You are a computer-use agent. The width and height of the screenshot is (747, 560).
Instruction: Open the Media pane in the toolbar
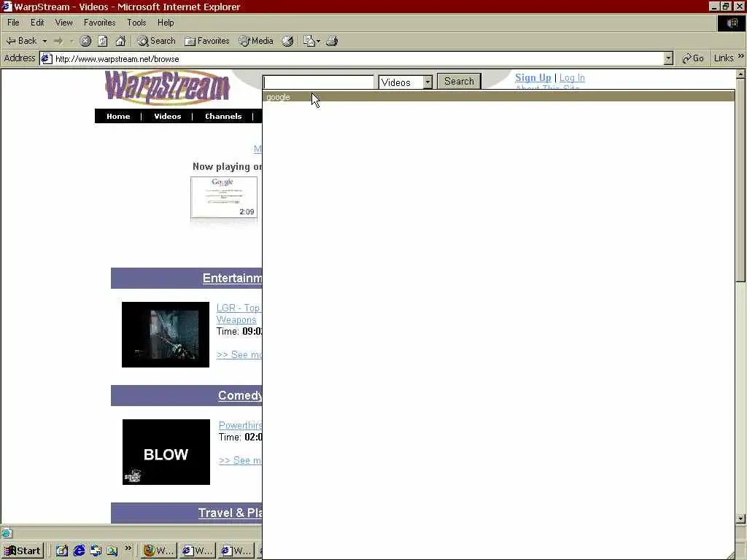click(x=256, y=41)
